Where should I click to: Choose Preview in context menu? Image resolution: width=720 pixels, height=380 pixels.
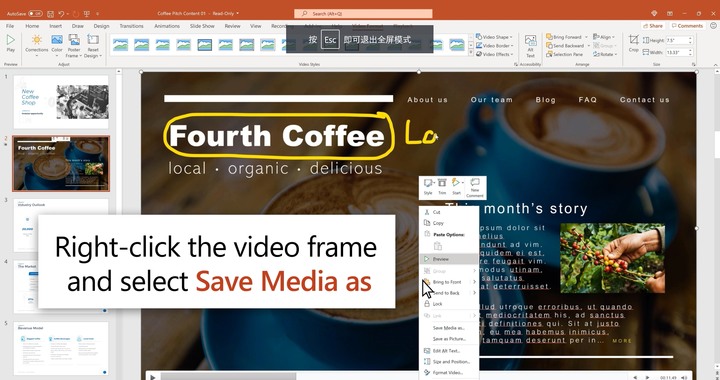pyautogui.click(x=449, y=259)
